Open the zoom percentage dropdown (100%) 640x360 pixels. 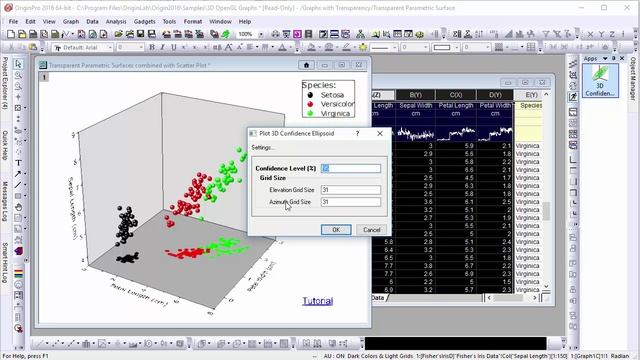click(261, 34)
